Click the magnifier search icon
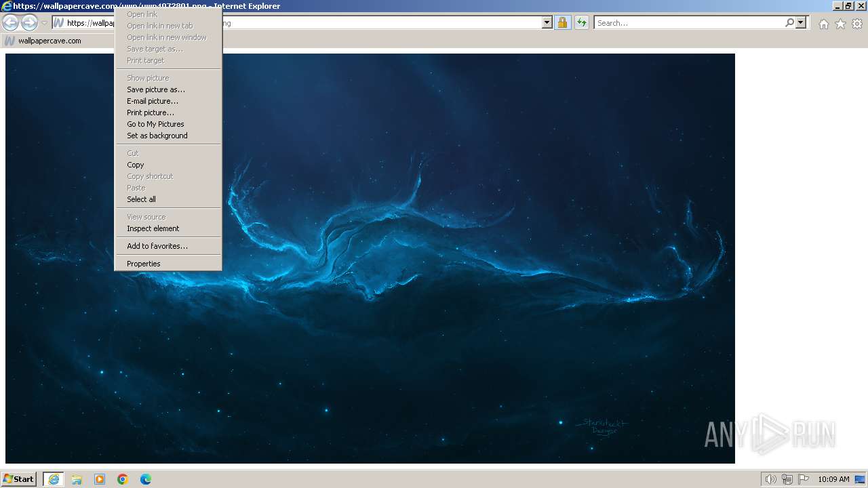The height and width of the screenshot is (488, 868). 789,23
